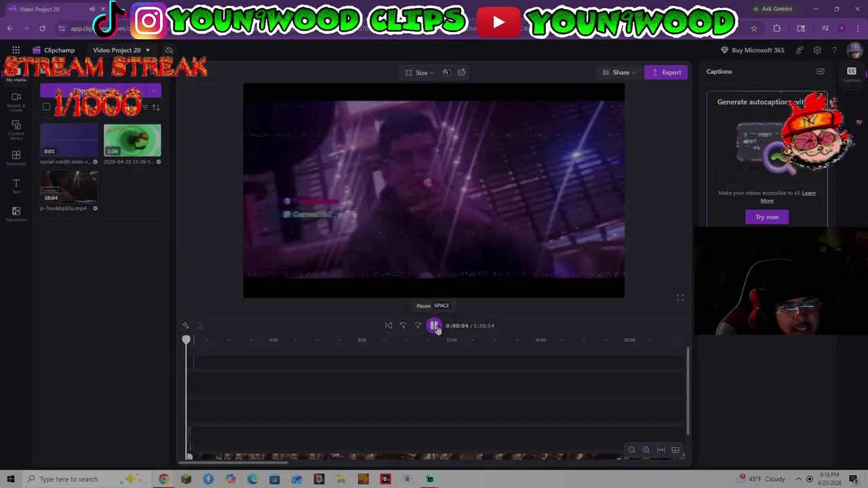Click the browser reload button
This screenshot has height=488, width=868.
pyautogui.click(x=42, y=28)
